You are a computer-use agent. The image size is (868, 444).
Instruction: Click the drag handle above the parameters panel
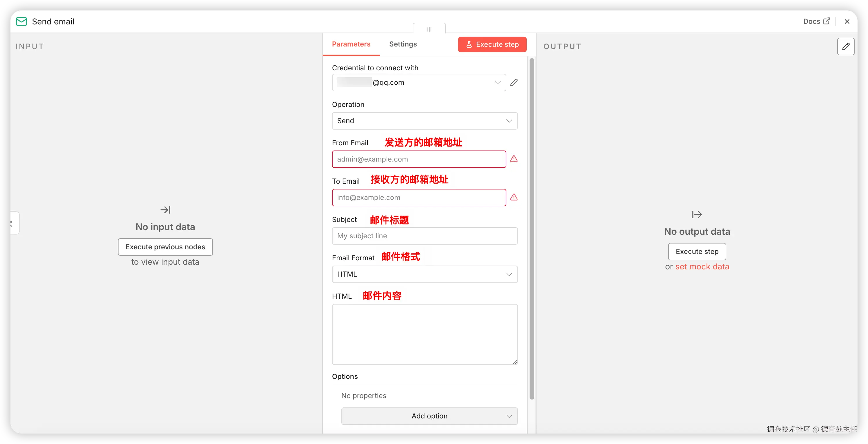tap(429, 29)
